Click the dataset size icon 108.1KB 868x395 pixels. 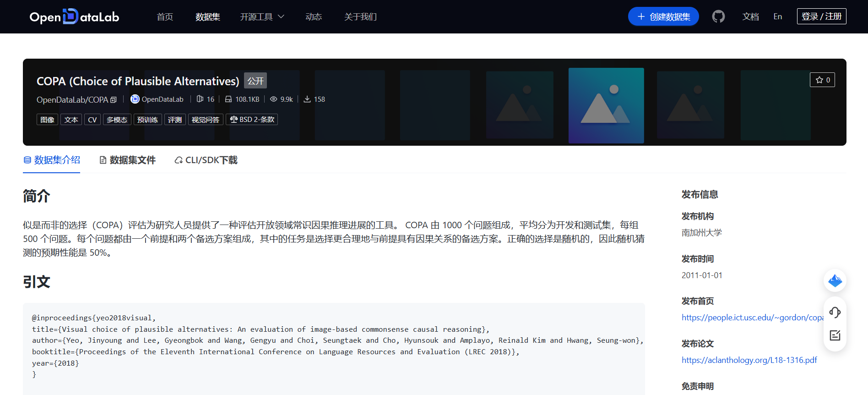(228, 99)
